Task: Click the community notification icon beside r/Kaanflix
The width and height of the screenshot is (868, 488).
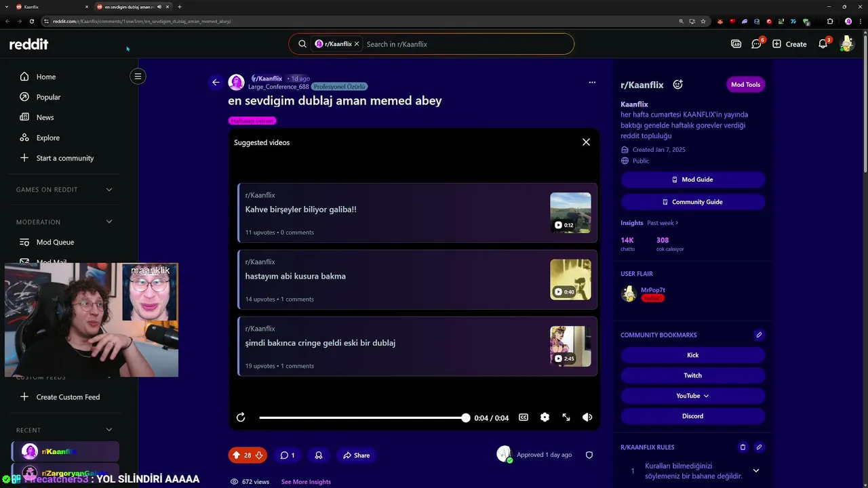Action: 677,85
